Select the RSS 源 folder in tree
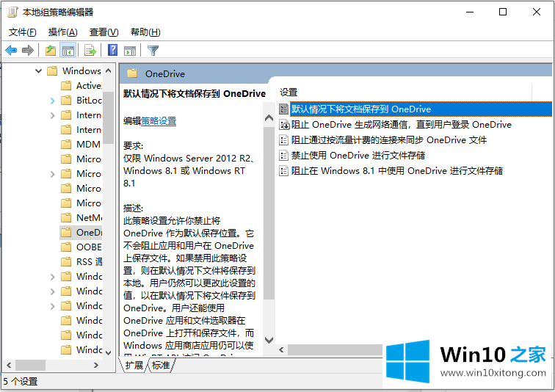The width and height of the screenshot is (555, 392). pyautogui.click(x=81, y=262)
